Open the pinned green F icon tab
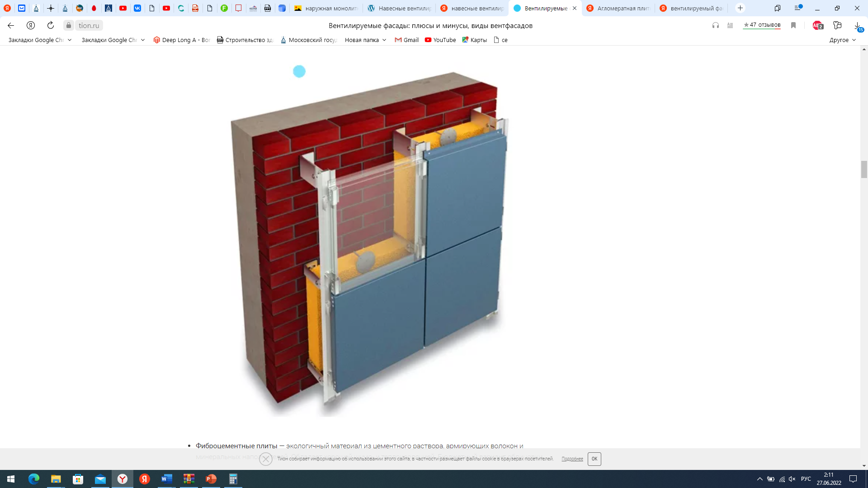868x488 pixels. click(x=224, y=8)
